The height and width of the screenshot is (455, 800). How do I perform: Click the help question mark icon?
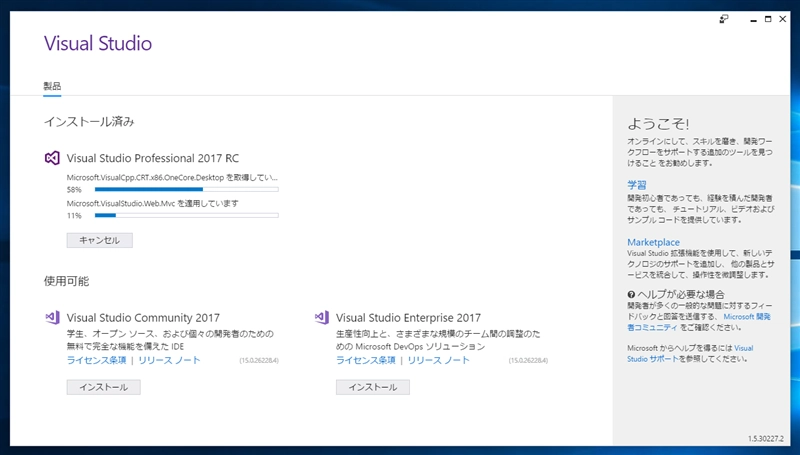click(x=631, y=294)
